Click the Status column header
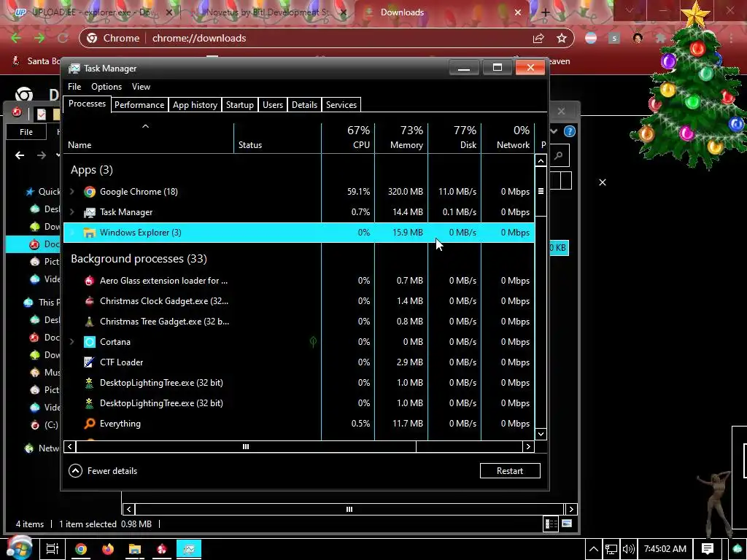The width and height of the screenshot is (747, 560). click(x=278, y=138)
